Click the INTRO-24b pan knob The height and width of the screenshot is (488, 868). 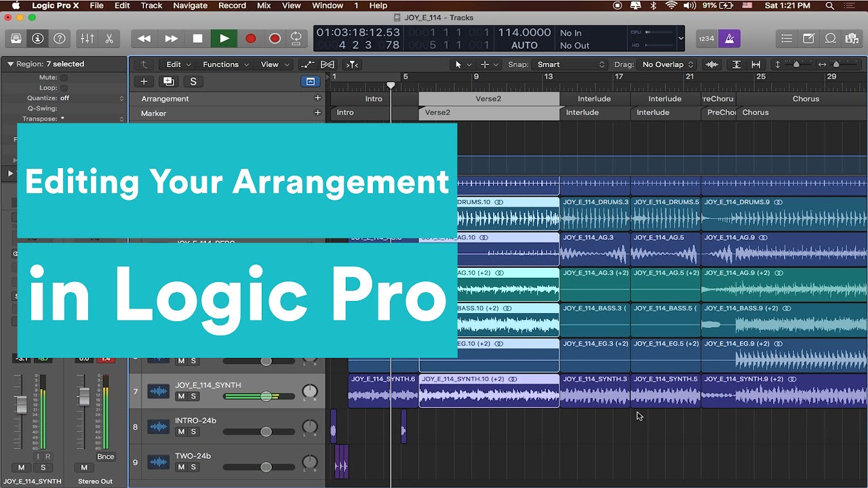(x=309, y=426)
